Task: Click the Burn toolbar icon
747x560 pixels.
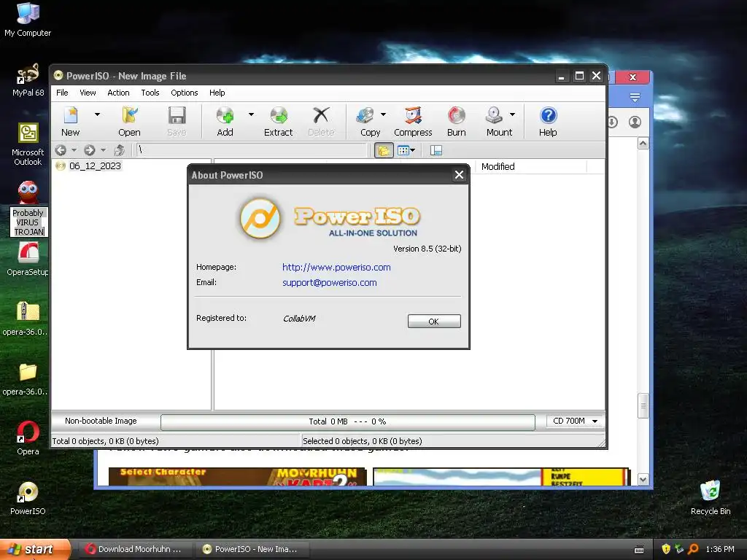Action: coord(457,122)
